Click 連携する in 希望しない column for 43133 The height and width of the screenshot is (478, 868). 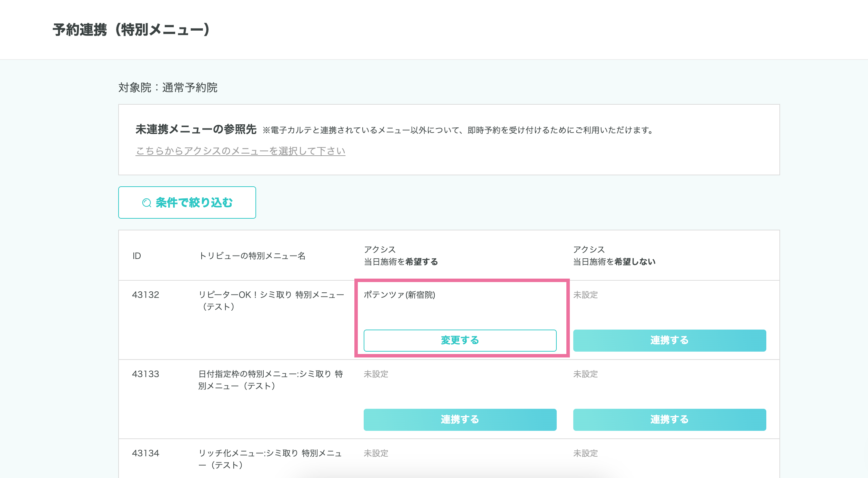click(669, 419)
